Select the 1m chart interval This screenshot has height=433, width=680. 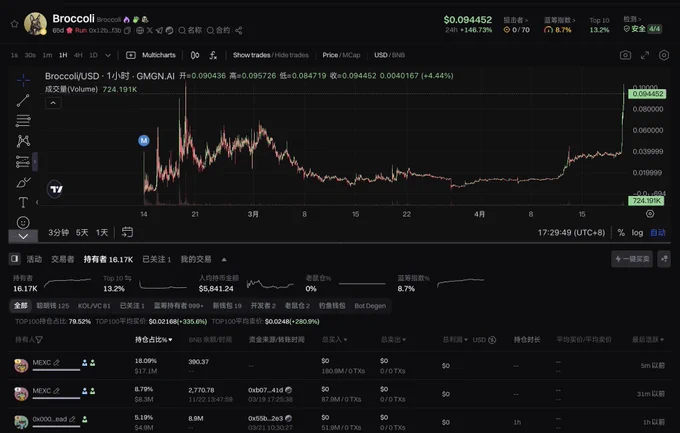(47, 55)
